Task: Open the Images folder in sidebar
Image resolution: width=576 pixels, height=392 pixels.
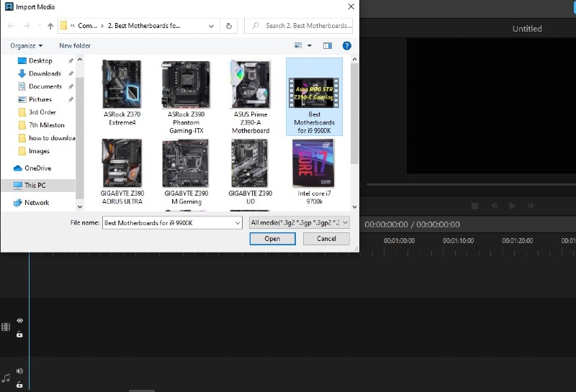Action: coord(39,151)
